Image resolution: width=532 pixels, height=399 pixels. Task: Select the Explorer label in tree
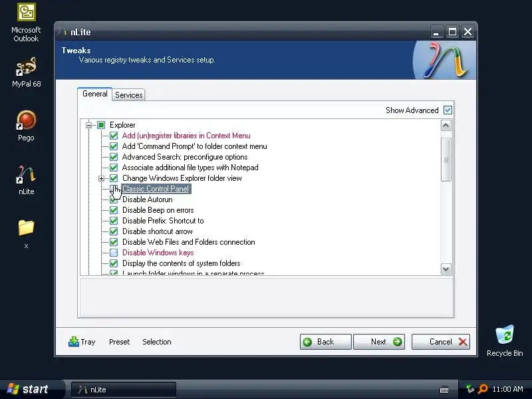122,125
